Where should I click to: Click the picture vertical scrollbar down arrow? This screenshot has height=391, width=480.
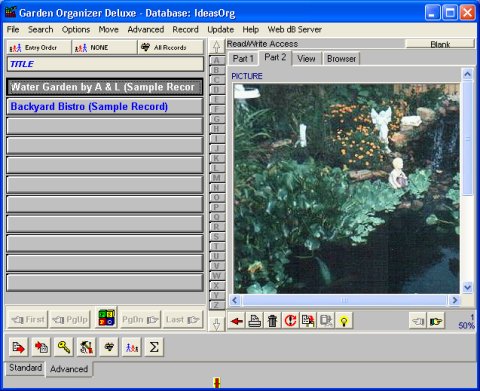pos(468,287)
